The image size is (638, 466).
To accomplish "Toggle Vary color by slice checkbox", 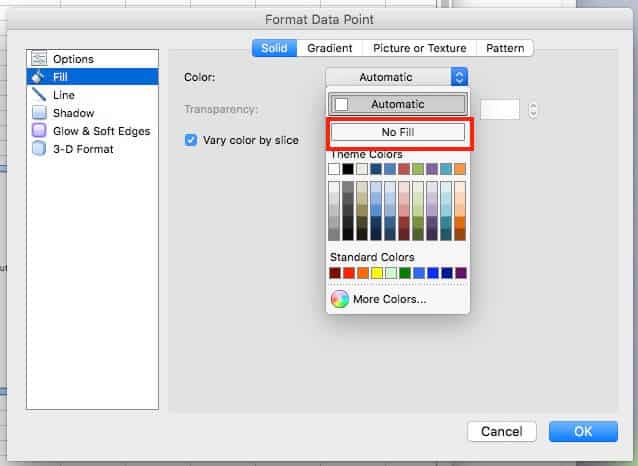I will pos(191,140).
